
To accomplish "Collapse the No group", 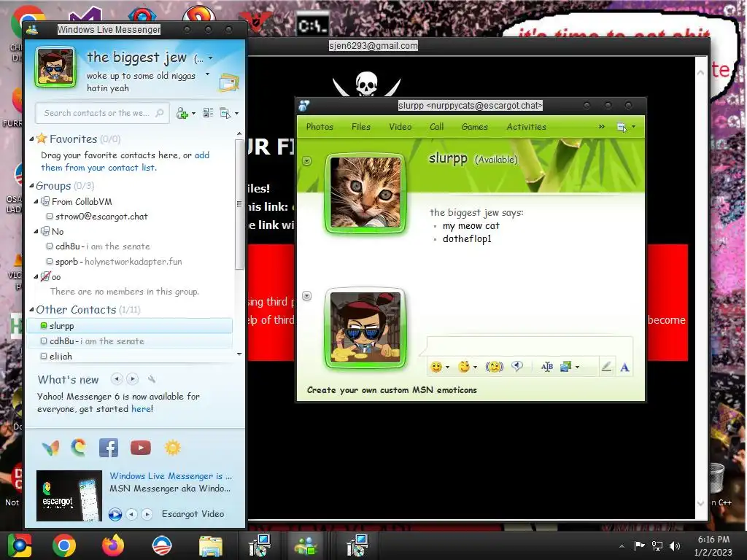I will (36, 231).
